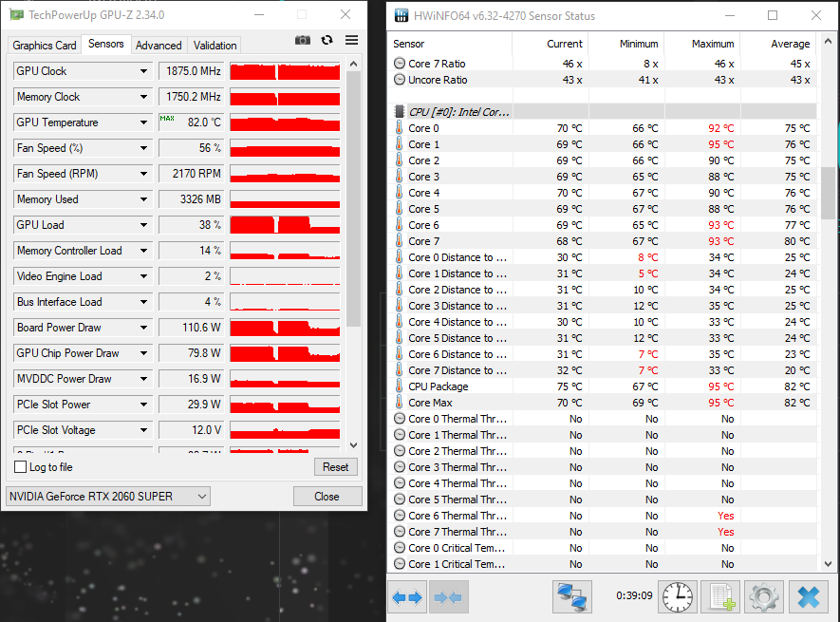Click the HWiNFO collapse columns arrows icon
This screenshot has height=622, width=840.
448,596
